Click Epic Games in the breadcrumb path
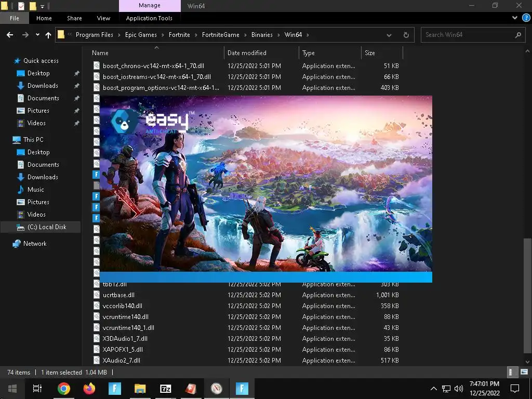 pos(141,35)
